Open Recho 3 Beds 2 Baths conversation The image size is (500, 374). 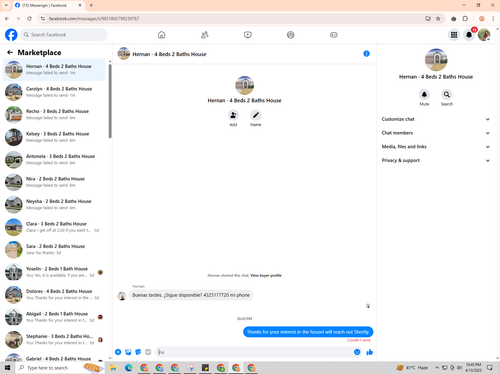pos(54,115)
